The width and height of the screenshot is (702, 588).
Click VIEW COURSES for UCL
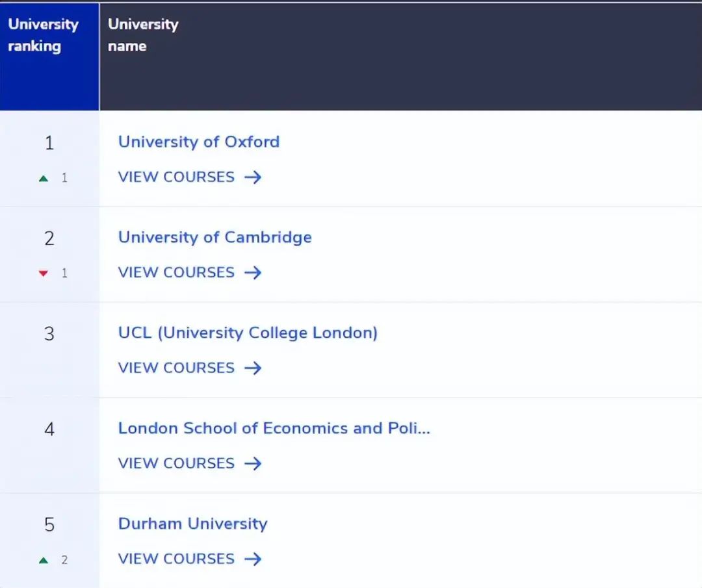[x=176, y=368]
